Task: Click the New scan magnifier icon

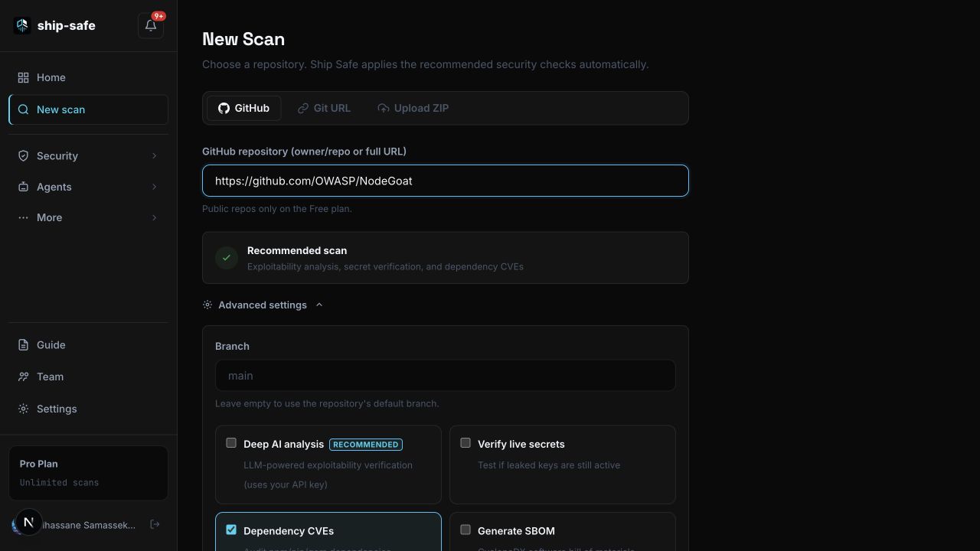Action: (23, 109)
